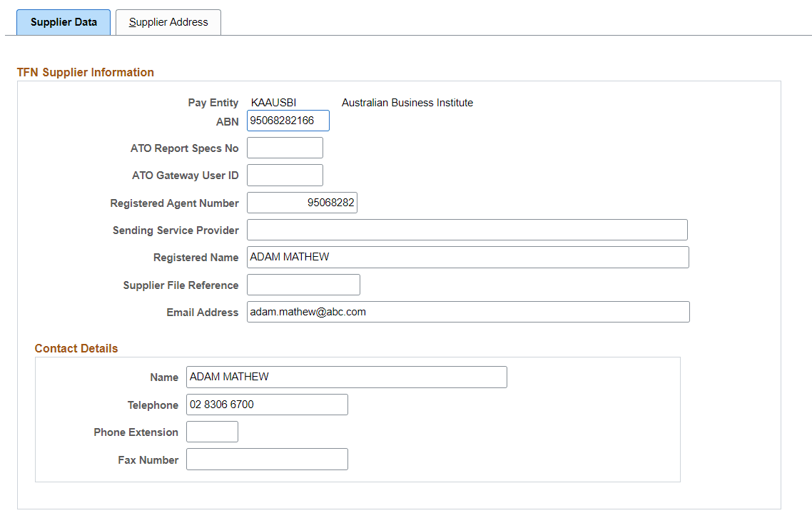Click inside the ABN input field
Screen dimensions: 812x523
288,121
